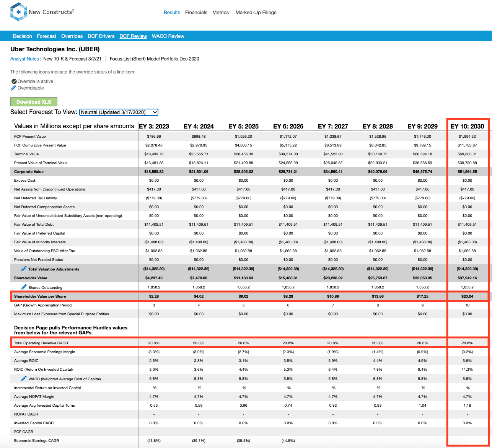Click the New Constructs hexagon logo
This screenshot has height=448, width=492.
click(18, 12)
